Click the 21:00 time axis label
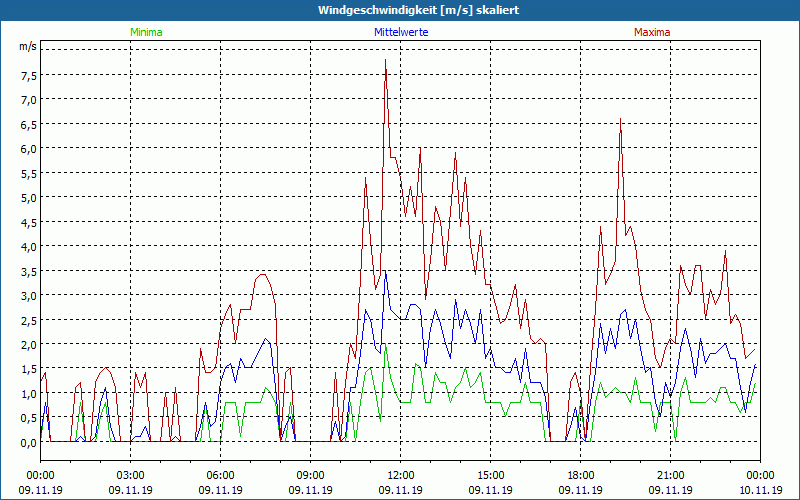The width and height of the screenshot is (800, 500). pyautogui.click(x=670, y=476)
